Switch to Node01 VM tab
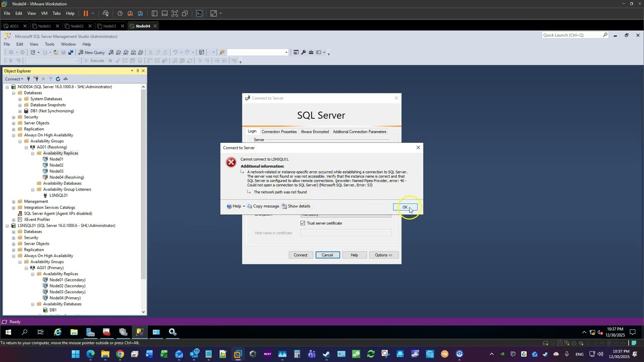This screenshot has height=362, width=644. 44,26
